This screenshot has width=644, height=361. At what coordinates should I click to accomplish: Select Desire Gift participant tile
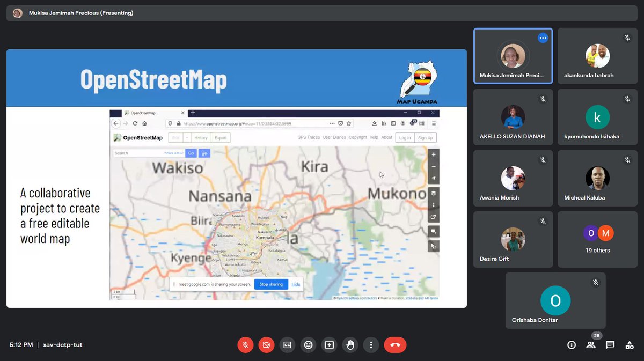pos(513,239)
